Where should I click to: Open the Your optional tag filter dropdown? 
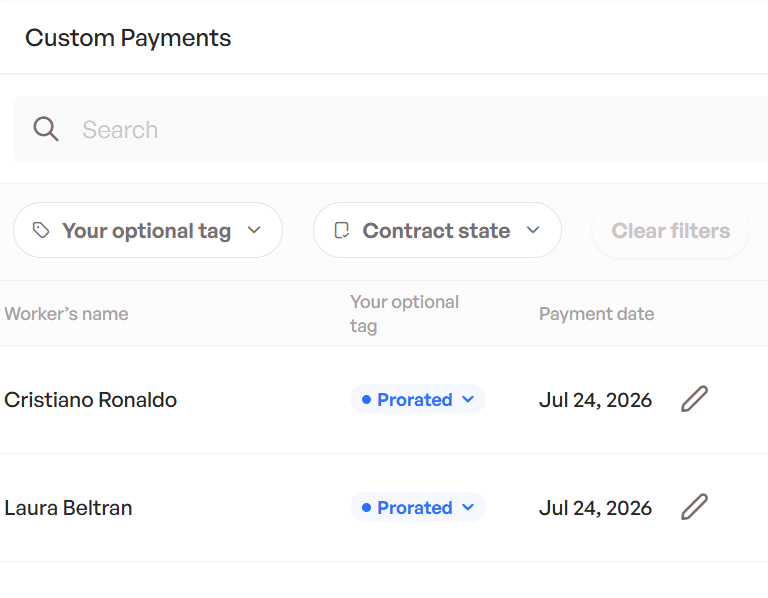click(x=148, y=230)
